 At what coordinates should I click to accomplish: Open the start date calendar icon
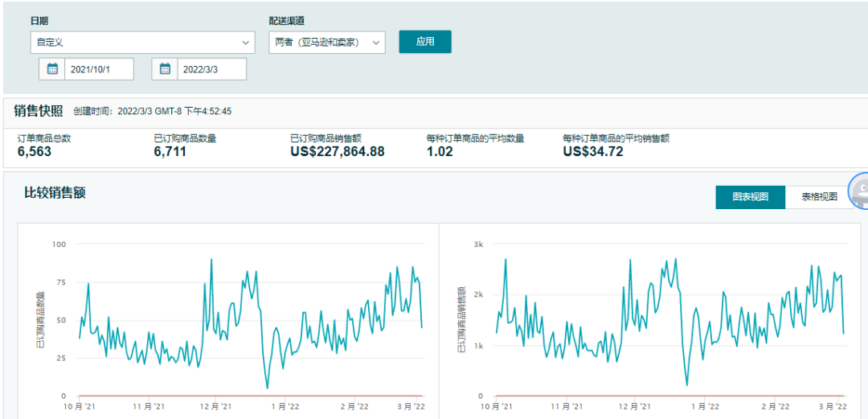pos(52,69)
